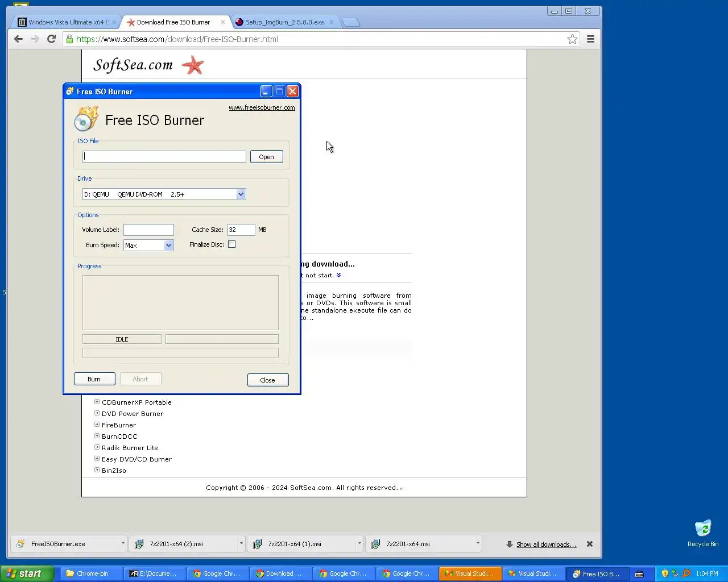Open Chrome hamburger menu
The height and width of the screenshot is (582, 728).
coord(590,39)
